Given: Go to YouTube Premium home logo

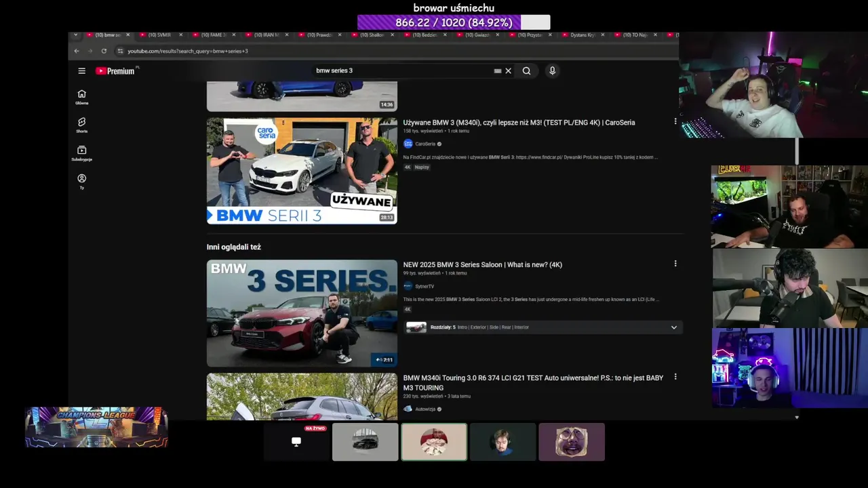Looking at the screenshot, I should (x=117, y=70).
